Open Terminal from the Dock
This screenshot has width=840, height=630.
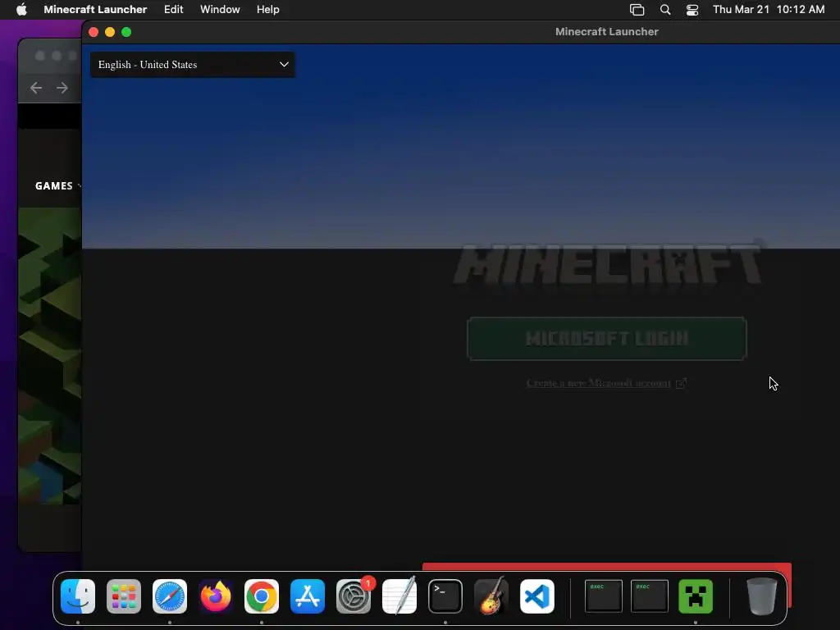tap(445, 596)
